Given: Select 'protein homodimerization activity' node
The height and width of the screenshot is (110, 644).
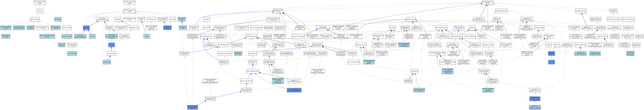Looking at the screenshot, I should pos(47,36).
